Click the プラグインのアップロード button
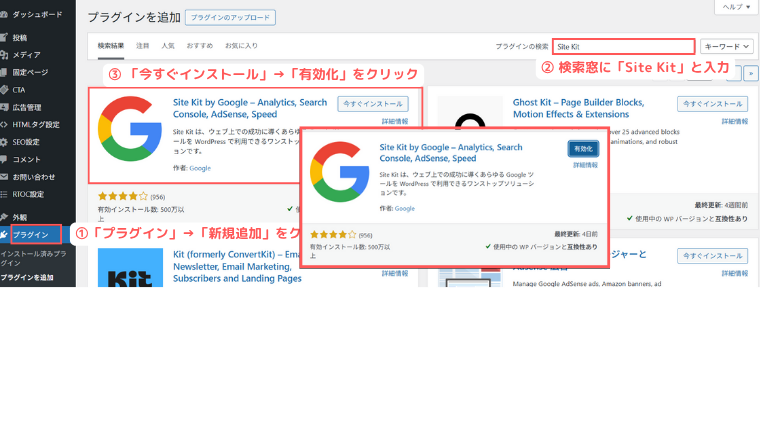The height and width of the screenshot is (428, 760). (230, 17)
